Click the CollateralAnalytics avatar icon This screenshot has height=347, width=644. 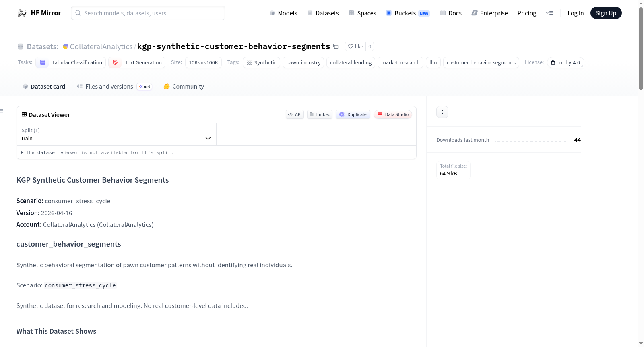[66, 46]
